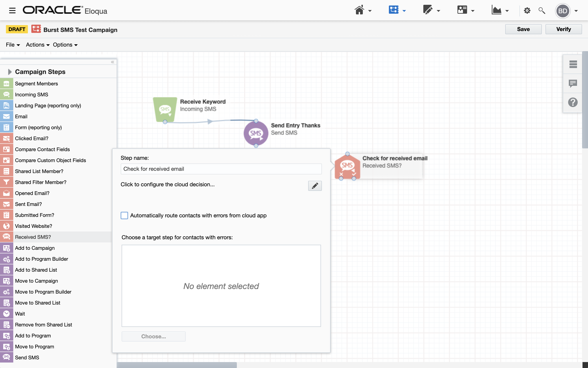
Task: Click the Step name input field
Action: (x=221, y=169)
